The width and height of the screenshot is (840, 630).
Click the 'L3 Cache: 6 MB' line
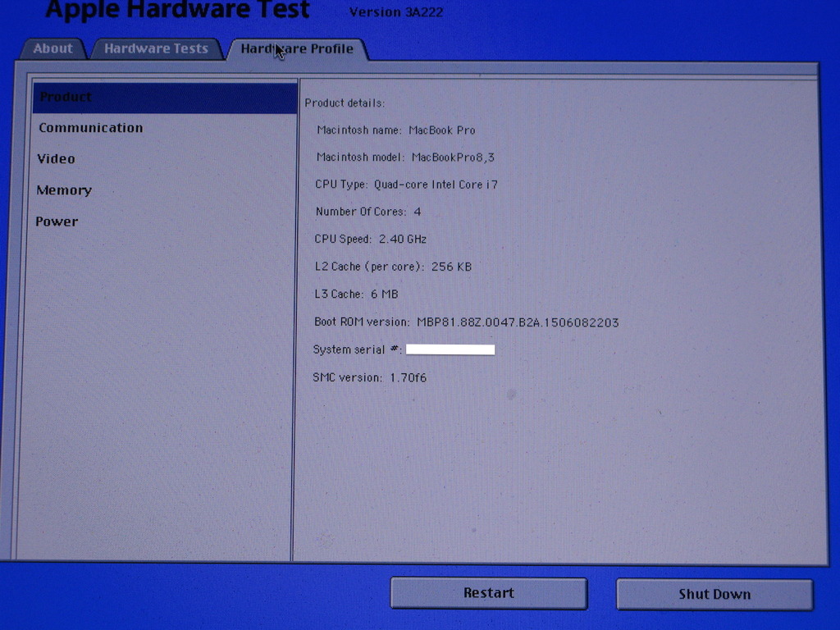point(356,294)
